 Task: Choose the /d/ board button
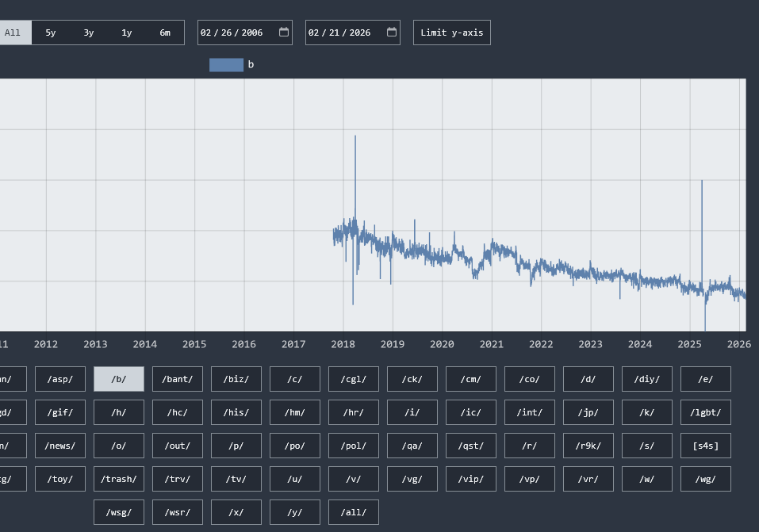click(x=588, y=379)
